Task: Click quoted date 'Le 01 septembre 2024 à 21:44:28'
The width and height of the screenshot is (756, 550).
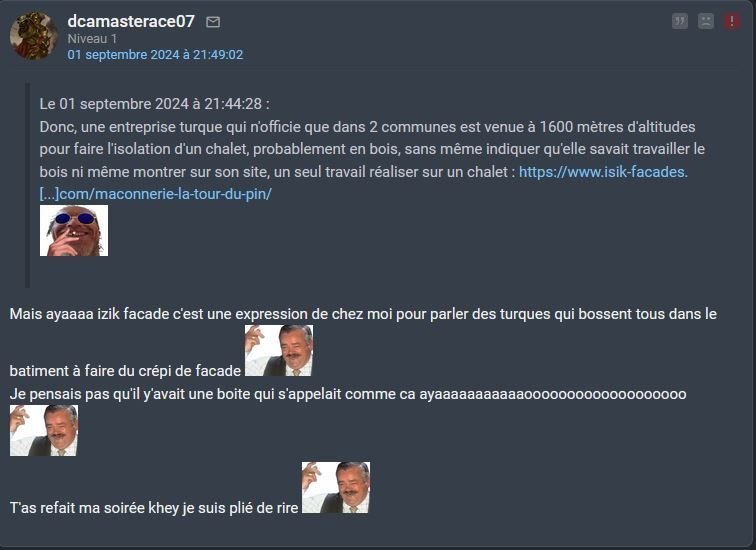Action: pos(154,104)
